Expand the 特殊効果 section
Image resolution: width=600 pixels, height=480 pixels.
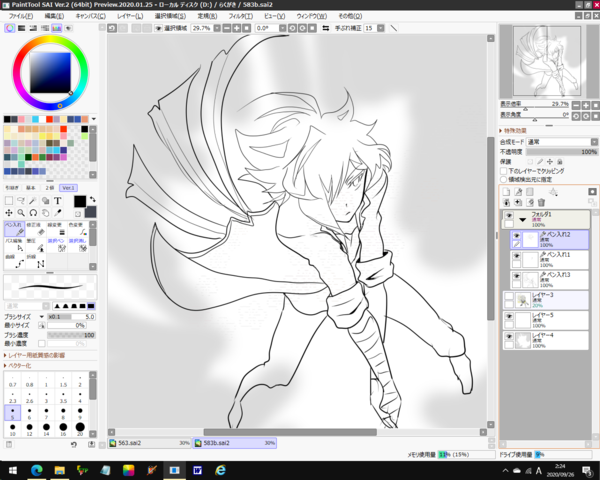pyautogui.click(x=513, y=131)
